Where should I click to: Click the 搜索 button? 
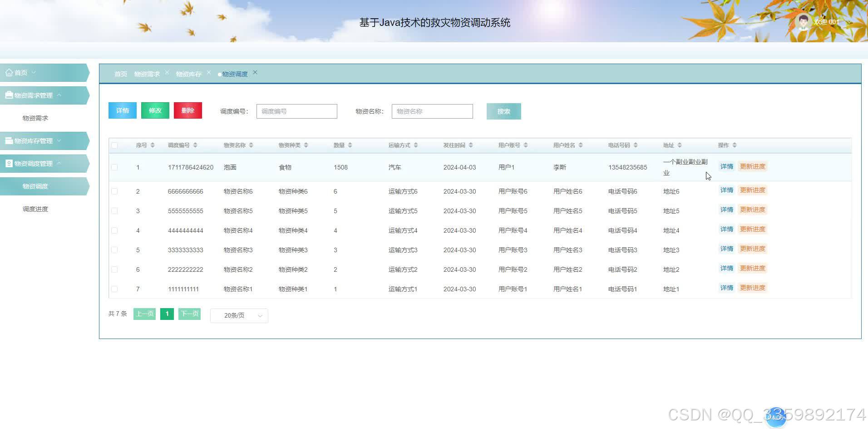click(x=504, y=111)
